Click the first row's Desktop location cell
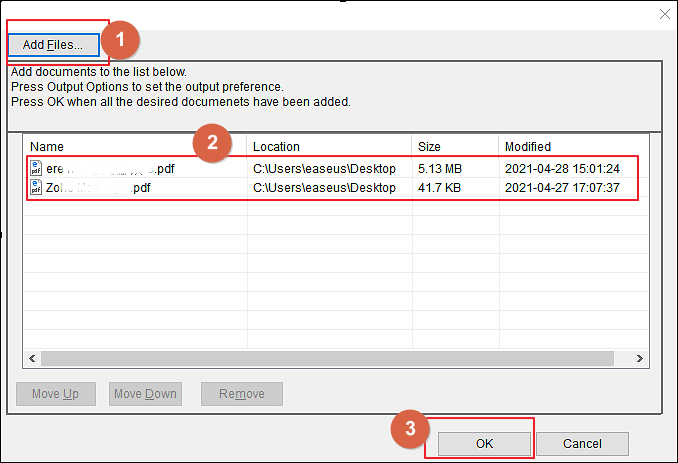Image resolution: width=678 pixels, height=463 pixels. point(324,168)
